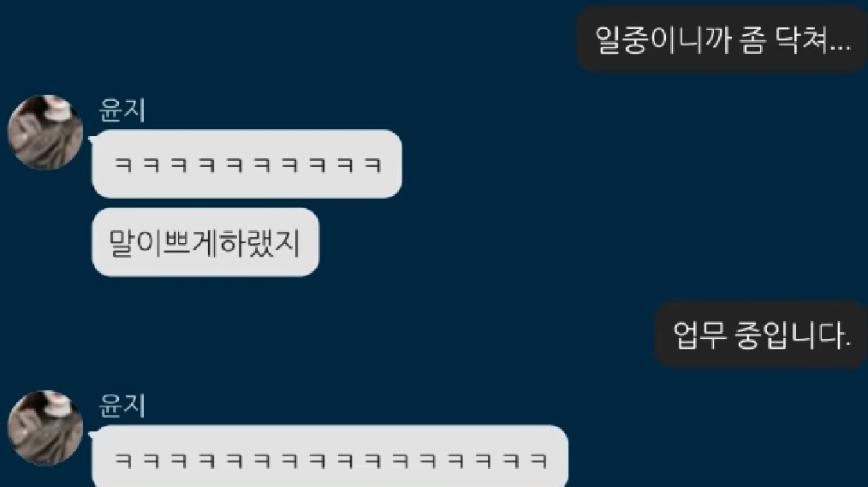The width and height of the screenshot is (868, 487).
Task: Tap 윤지's avatar beside the bottom laugh message
Action: click(x=45, y=428)
